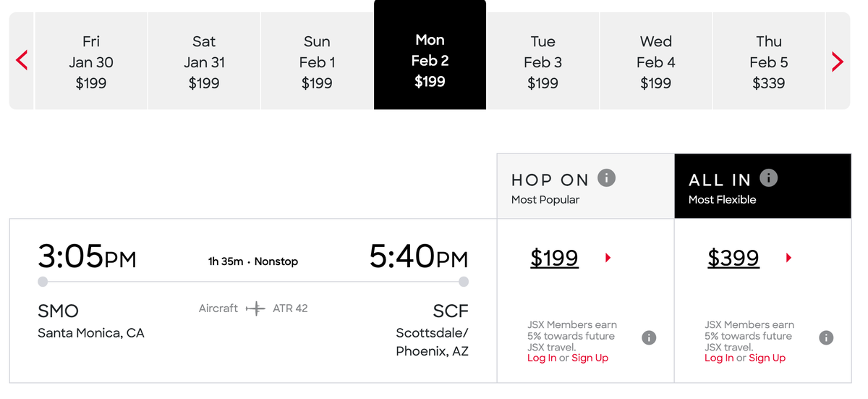This screenshot has width=868, height=399.
Task: Click Sign Up under All In fare
Action: 767,358
